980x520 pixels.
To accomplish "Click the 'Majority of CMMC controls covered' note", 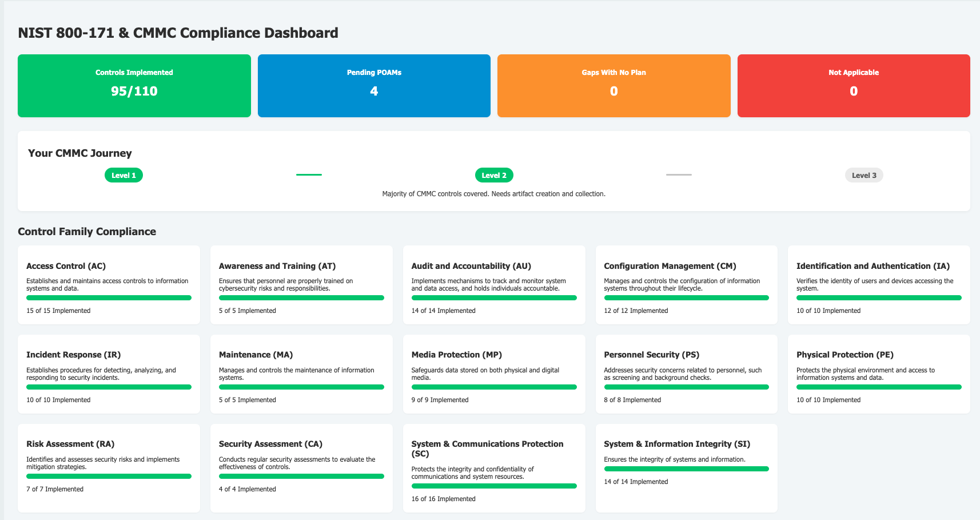I will (x=494, y=194).
